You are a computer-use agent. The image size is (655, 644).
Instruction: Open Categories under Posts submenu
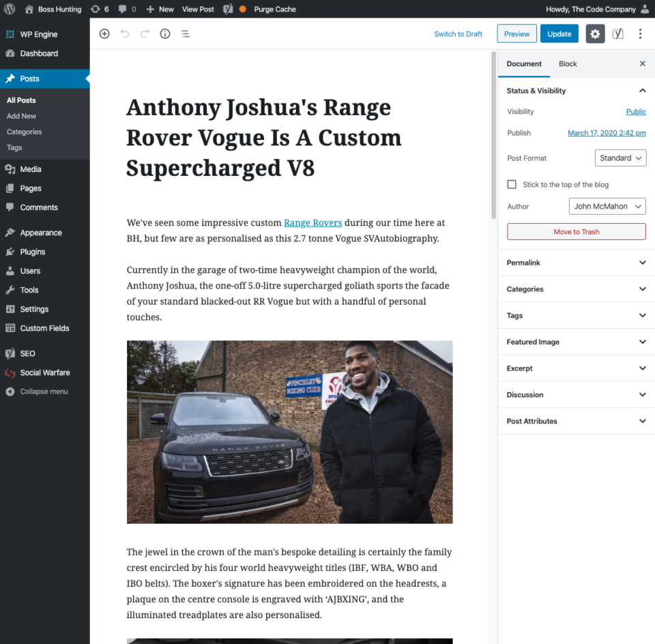point(25,132)
